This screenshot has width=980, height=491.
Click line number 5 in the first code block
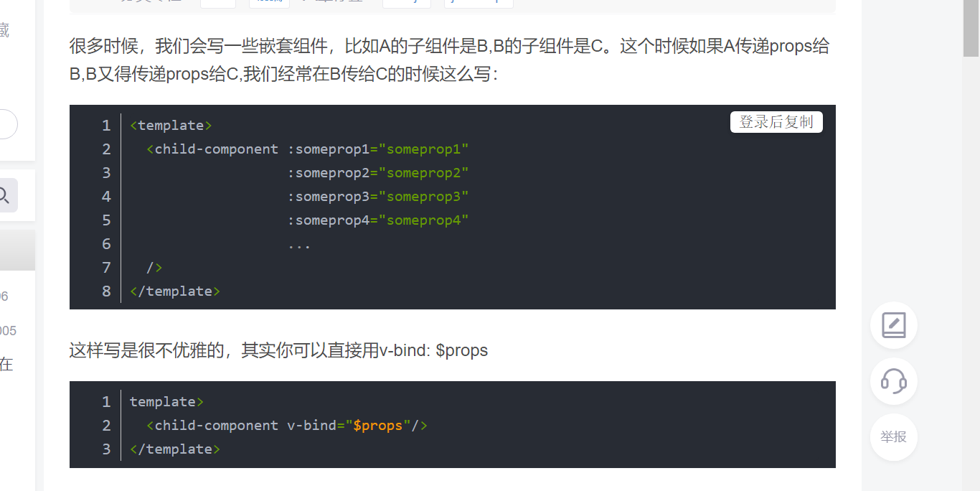point(106,220)
